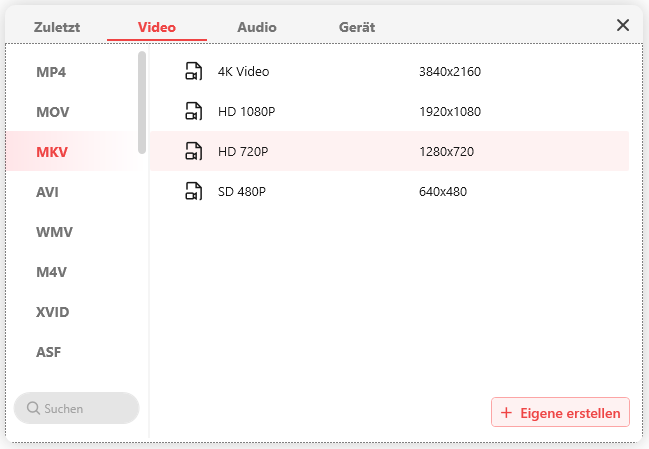Select ASF format
The width and height of the screenshot is (649, 449).
point(48,352)
